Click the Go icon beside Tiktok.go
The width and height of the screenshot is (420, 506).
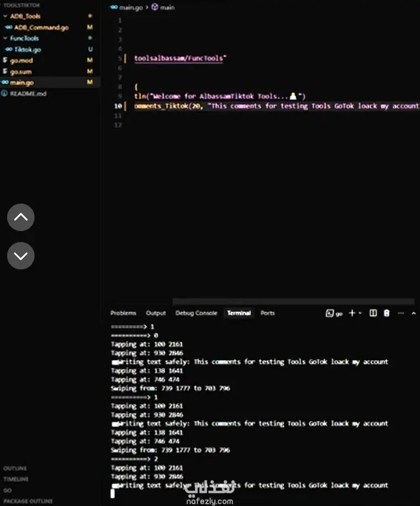point(9,49)
